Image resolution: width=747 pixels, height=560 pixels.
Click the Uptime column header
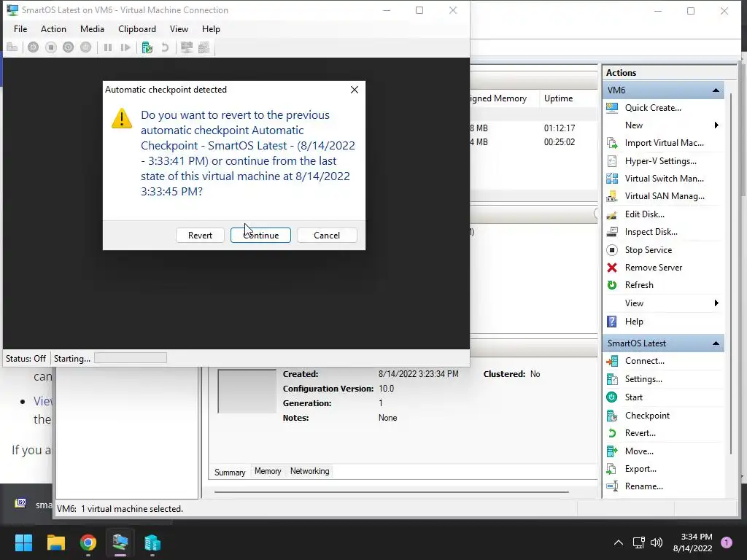coord(558,98)
